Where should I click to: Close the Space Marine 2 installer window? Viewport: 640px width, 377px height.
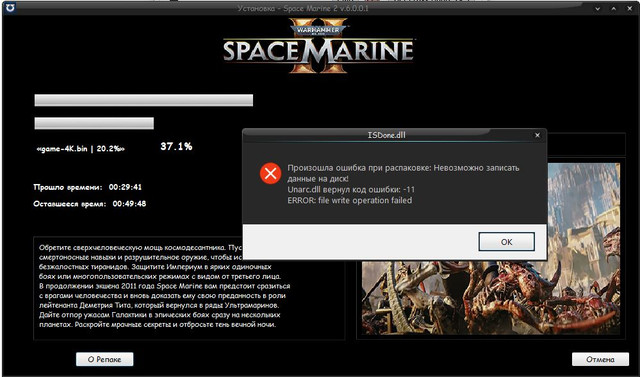630,8
